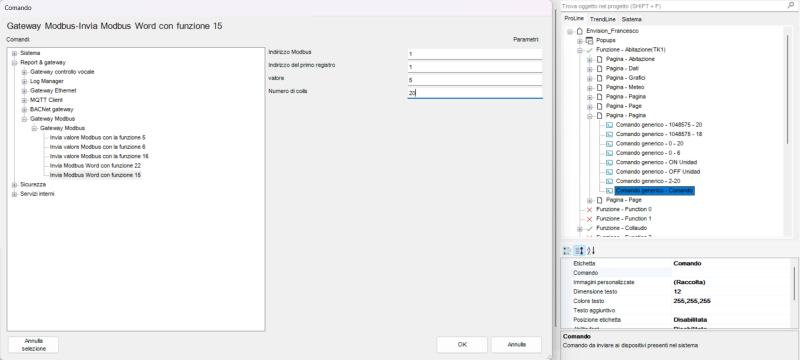The height and width of the screenshot is (360, 800).
Task: Click the middle property grid sort icon
Action: coord(579,250)
